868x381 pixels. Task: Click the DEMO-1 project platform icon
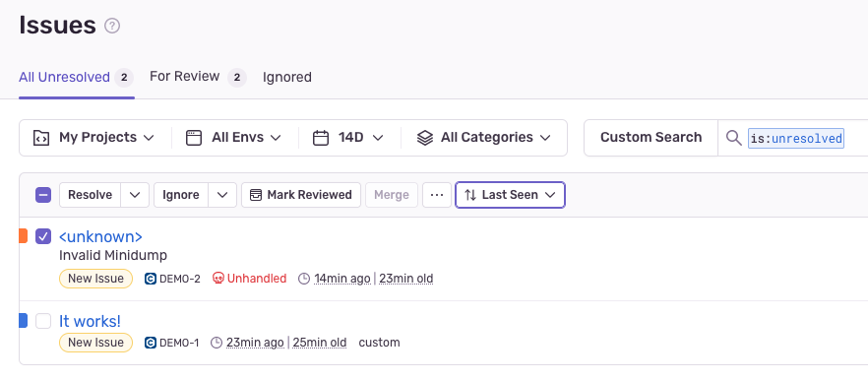coord(151,343)
